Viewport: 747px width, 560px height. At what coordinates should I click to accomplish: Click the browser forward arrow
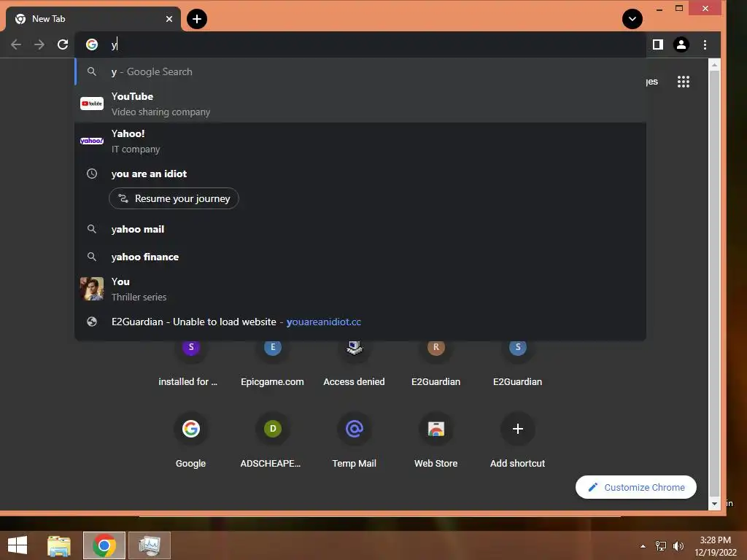coord(39,44)
